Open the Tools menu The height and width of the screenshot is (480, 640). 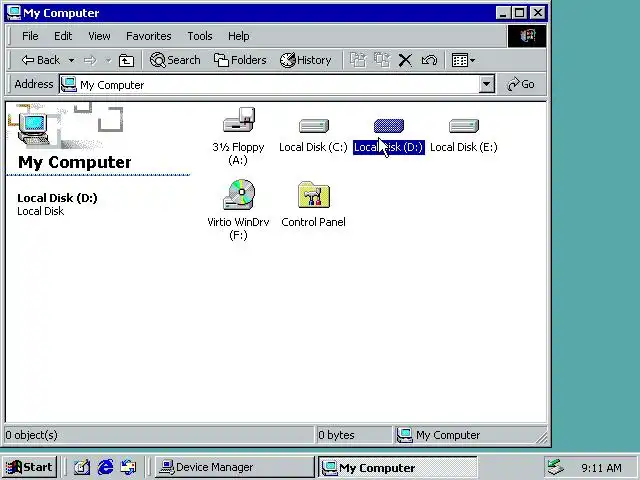200,36
